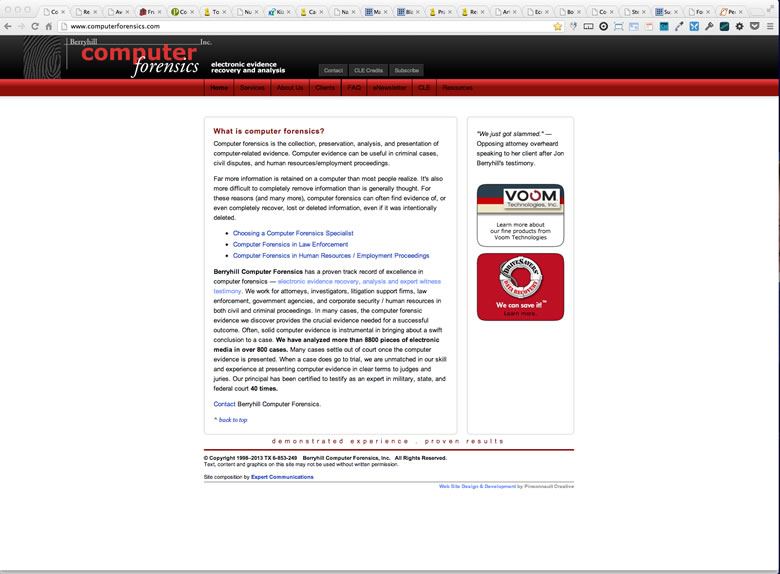The height and width of the screenshot is (574, 780).
Task: Click the Voom Technologies banner image
Action: (x=520, y=215)
